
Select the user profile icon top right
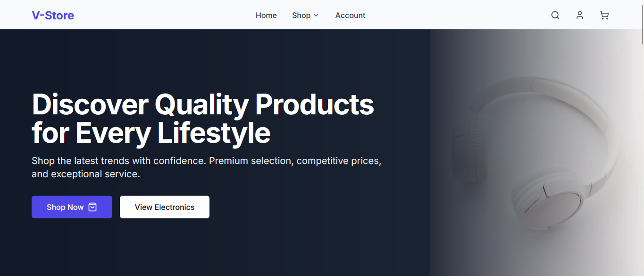(x=579, y=15)
